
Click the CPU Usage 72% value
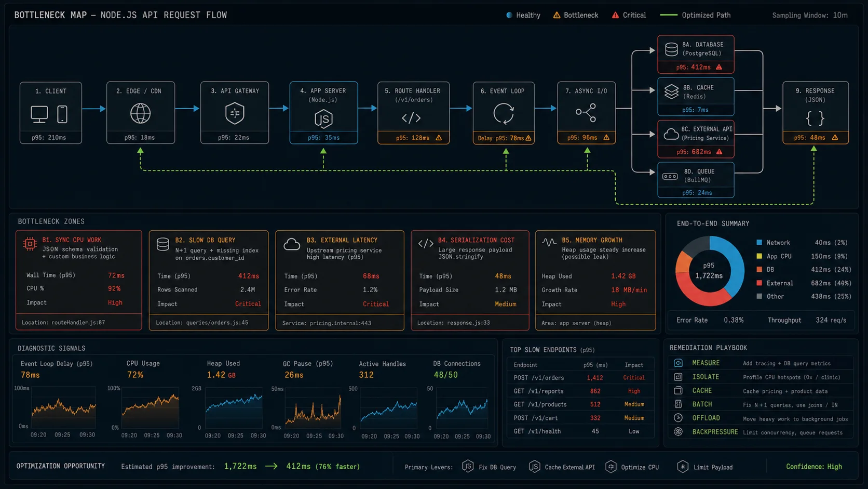tap(135, 375)
